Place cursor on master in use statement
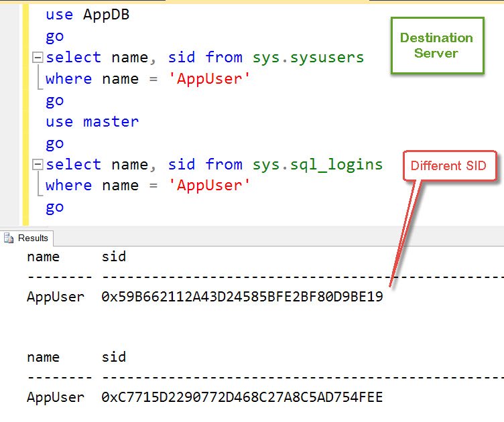This screenshot has width=504, height=422. [111, 122]
